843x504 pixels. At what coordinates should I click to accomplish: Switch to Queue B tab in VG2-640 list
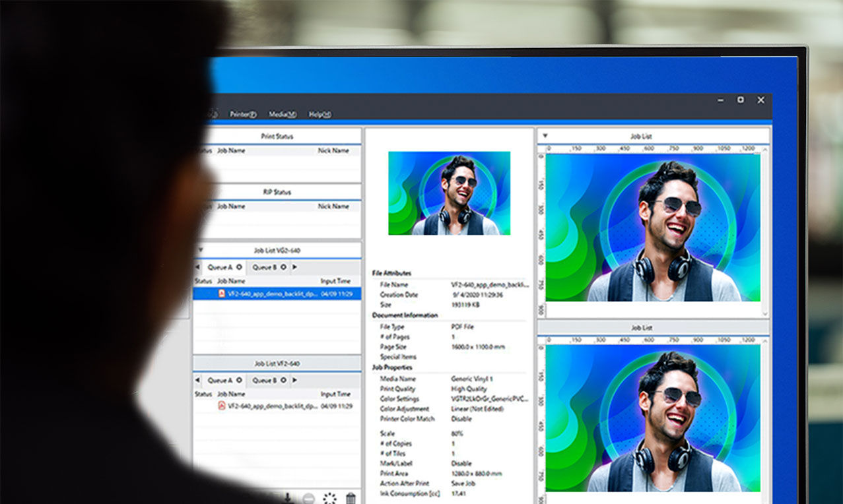coord(265,267)
